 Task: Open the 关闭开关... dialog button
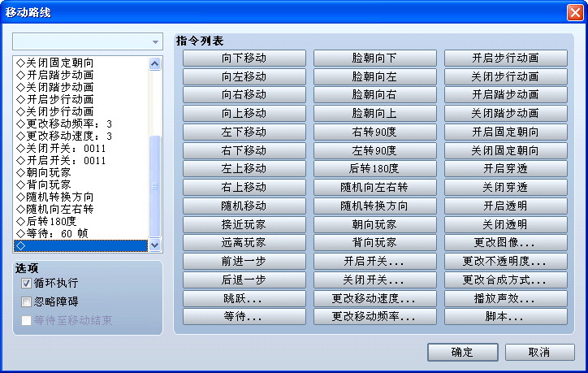pyautogui.click(x=375, y=280)
